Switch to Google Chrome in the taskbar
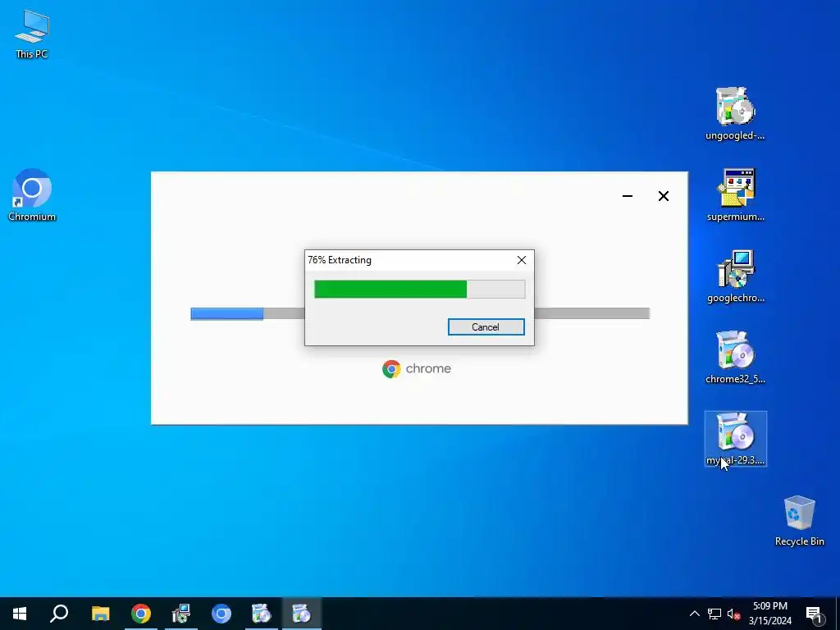 [x=141, y=614]
